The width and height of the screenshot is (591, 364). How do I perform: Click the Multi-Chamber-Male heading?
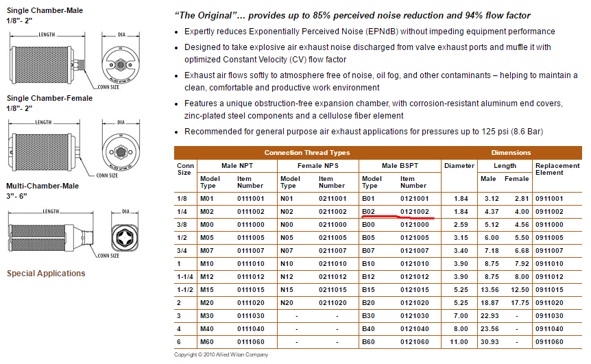click(x=43, y=186)
